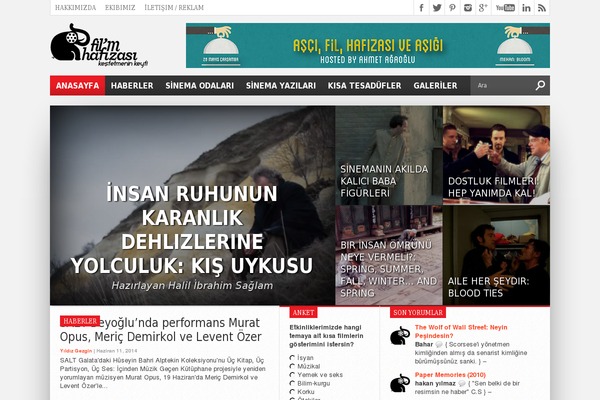Viewport: 600px width, 400px height.
Task: Open the Aşçı, Fil, Hafızası ve Aşığı banner
Action: (368, 45)
